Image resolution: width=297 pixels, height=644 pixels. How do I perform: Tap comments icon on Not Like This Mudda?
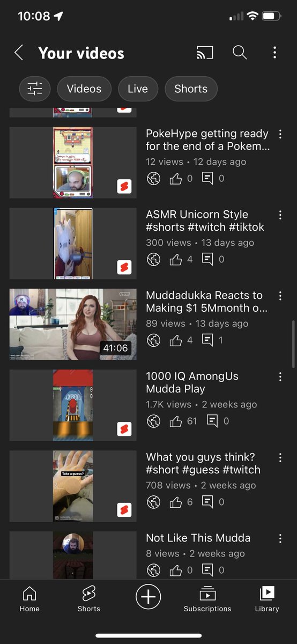[x=207, y=570]
